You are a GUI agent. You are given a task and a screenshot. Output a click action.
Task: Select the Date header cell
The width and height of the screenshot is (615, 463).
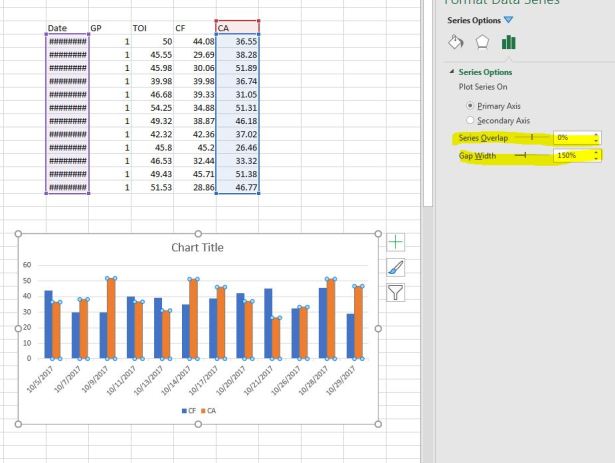(67, 28)
